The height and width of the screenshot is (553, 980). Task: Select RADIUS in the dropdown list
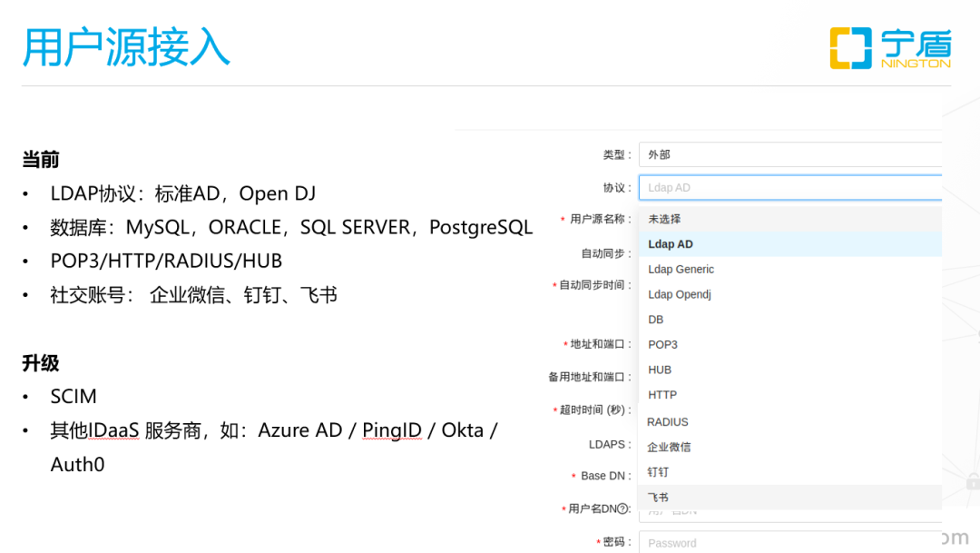(x=790, y=421)
